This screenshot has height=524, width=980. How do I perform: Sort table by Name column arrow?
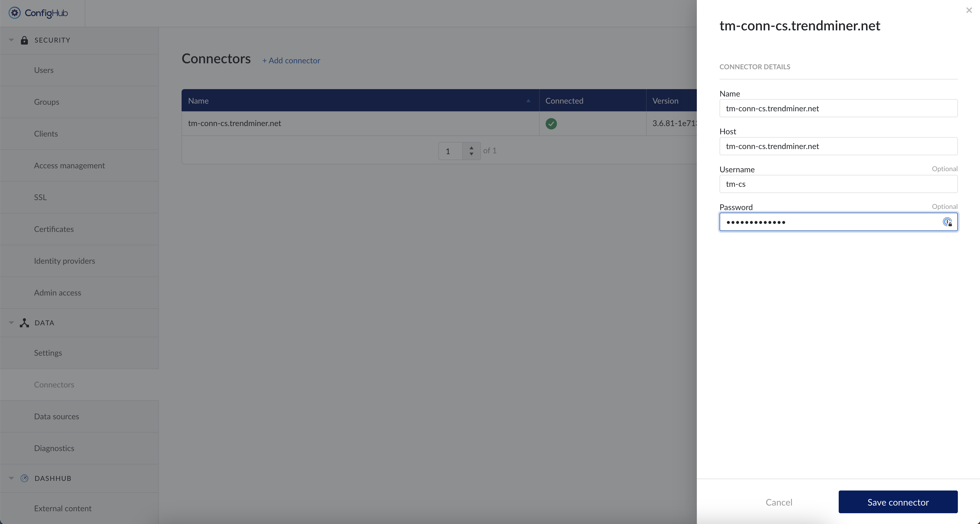point(528,101)
